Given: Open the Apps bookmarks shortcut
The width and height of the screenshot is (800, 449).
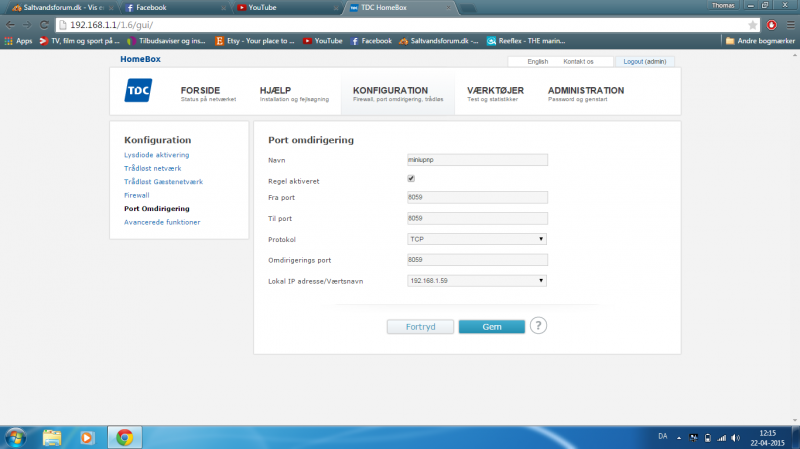Looking at the screenshot, I should (19, 41).
